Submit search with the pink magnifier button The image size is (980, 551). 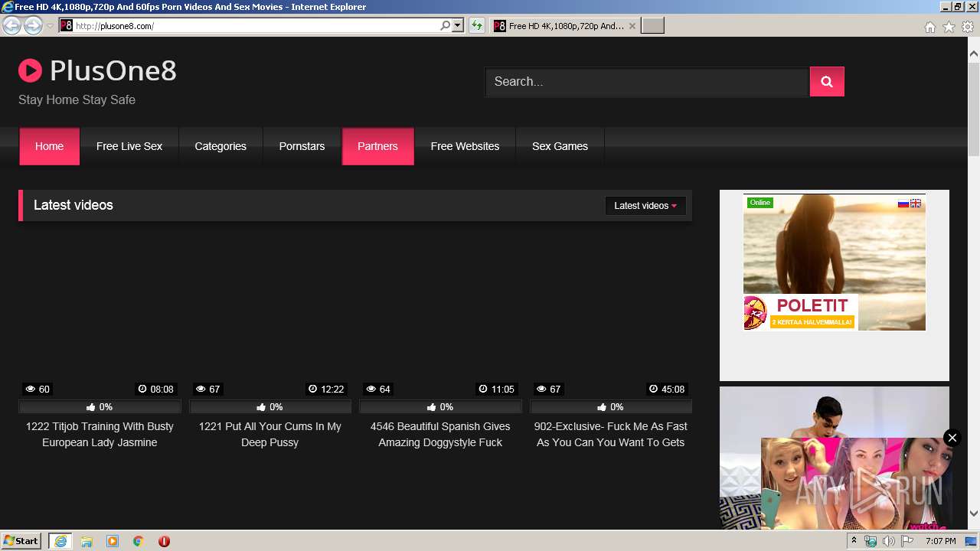pyautogui.click(x=827, y=82)
